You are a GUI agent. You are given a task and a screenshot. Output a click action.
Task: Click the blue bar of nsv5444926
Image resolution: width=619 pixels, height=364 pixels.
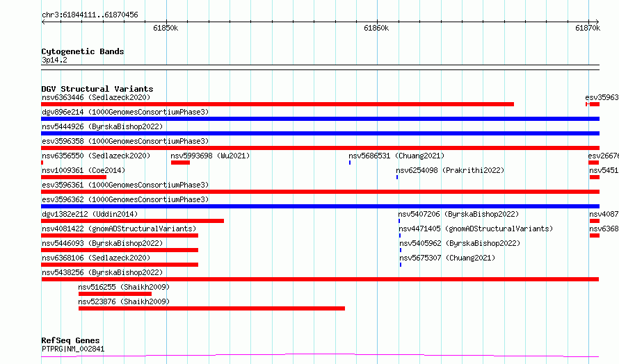(320, 133)
